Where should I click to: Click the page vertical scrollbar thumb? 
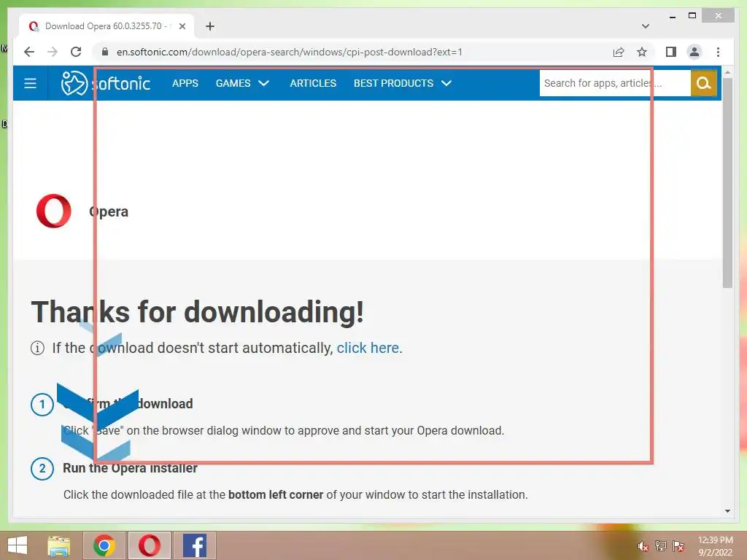727,183
